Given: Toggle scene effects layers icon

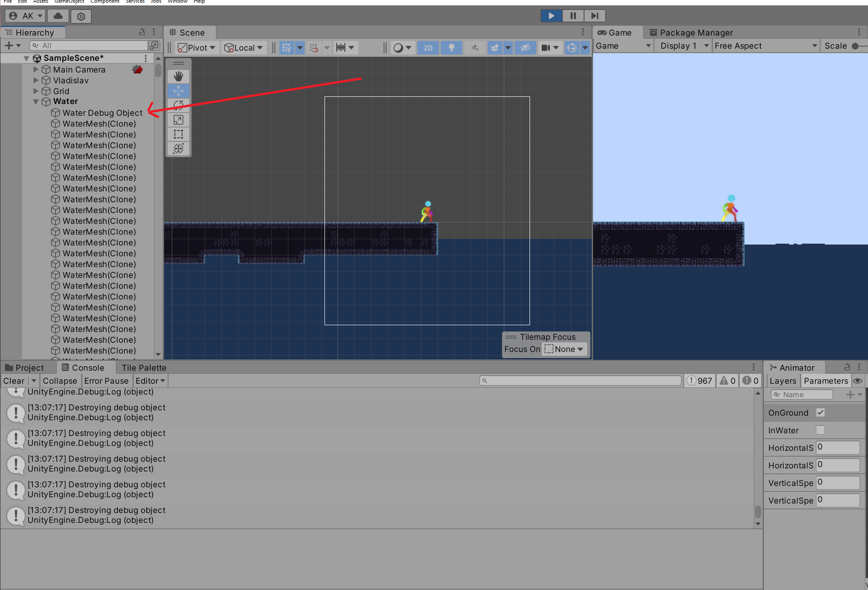Looking at the screenshot, I should pyautogui.click(x=495, y=48).
